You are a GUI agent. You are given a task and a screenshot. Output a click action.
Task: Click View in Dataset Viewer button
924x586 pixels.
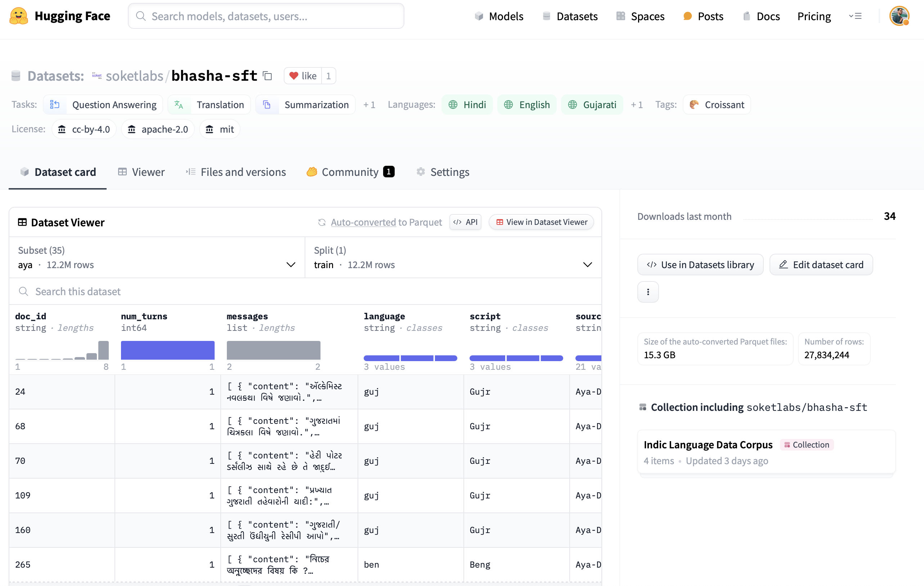pos(542,222)
